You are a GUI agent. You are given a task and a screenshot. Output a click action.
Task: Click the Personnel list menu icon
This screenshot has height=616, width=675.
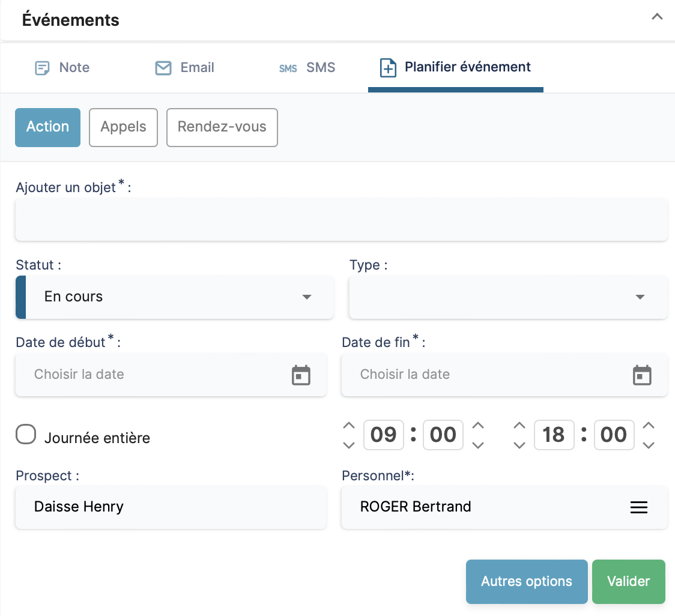pos(638,507)
